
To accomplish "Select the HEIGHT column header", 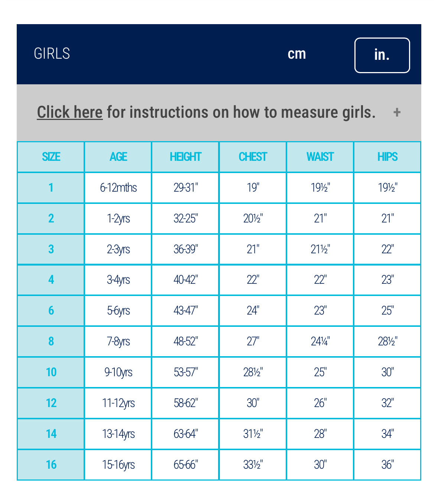I will pos(185,157).
